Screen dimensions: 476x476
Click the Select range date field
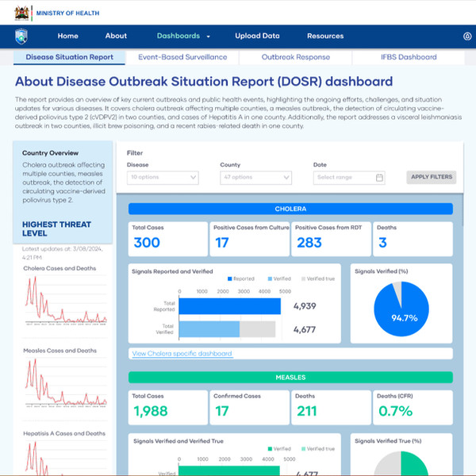click(x=349, y=178)
